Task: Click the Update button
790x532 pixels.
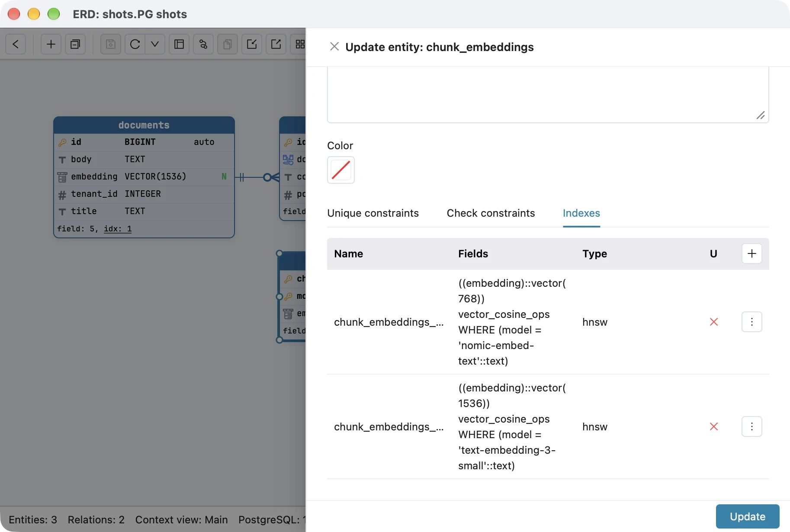Action: tap(748, 516)
